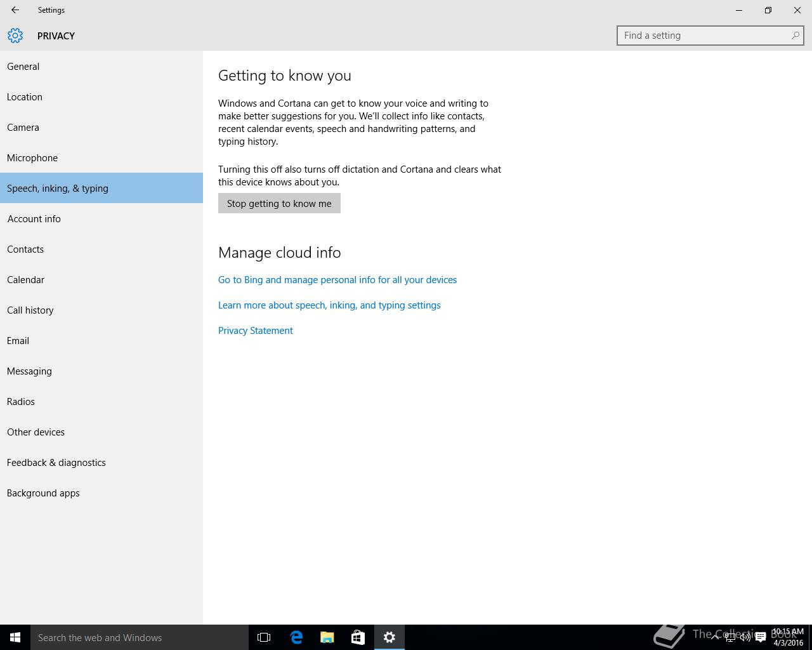
Task: Open the Calendar privacy page
Action: (101, 279)
